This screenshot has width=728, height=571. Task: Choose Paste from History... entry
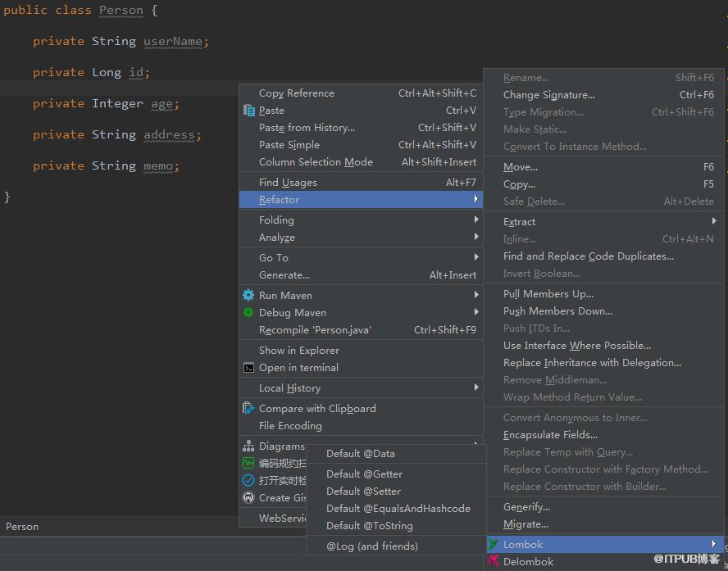coord(361,128)
